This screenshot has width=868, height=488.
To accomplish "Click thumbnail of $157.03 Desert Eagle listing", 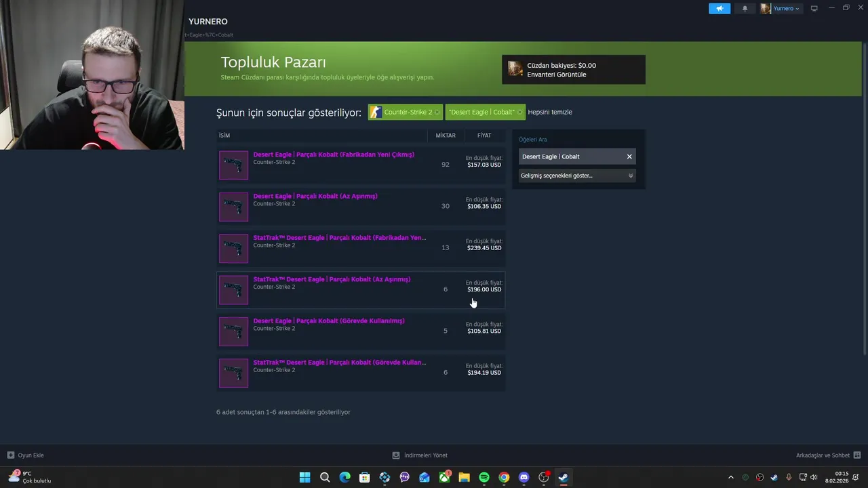I will 233,165.
